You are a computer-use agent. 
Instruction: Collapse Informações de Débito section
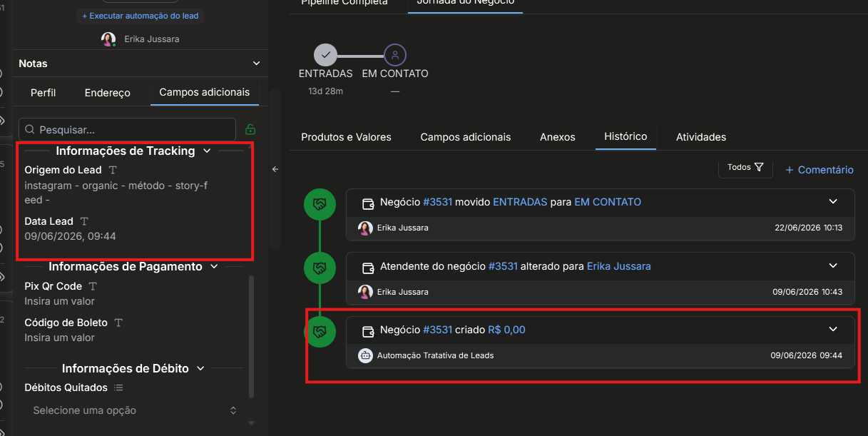(200, 369)
